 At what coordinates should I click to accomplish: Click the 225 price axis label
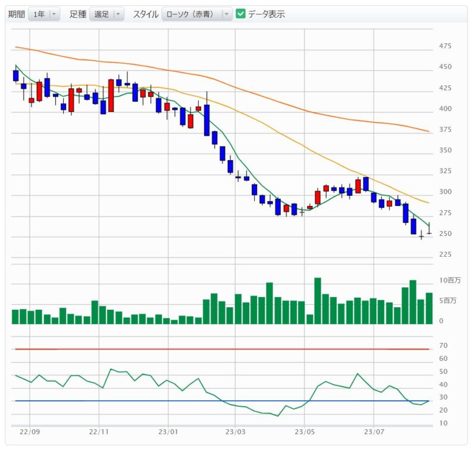pos(445,254)
